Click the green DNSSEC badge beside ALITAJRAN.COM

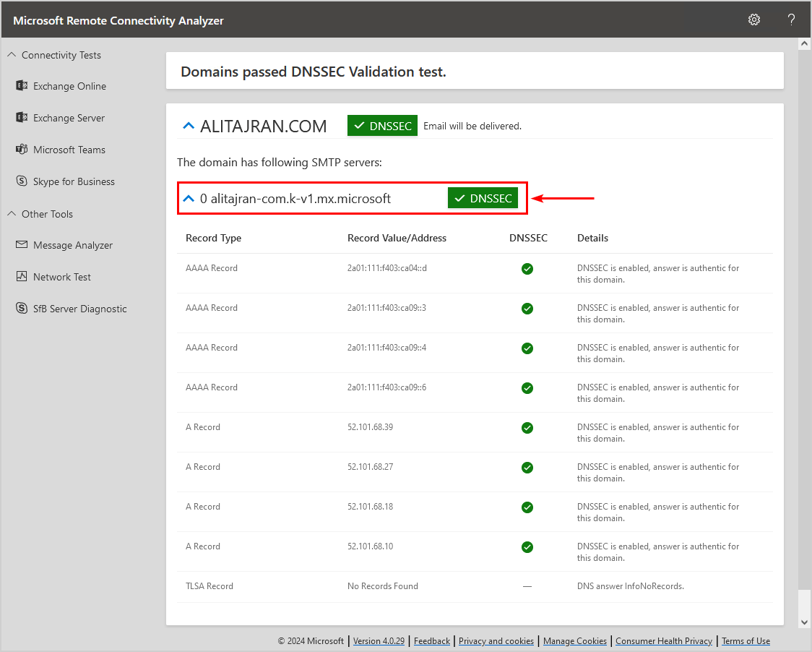382,126
